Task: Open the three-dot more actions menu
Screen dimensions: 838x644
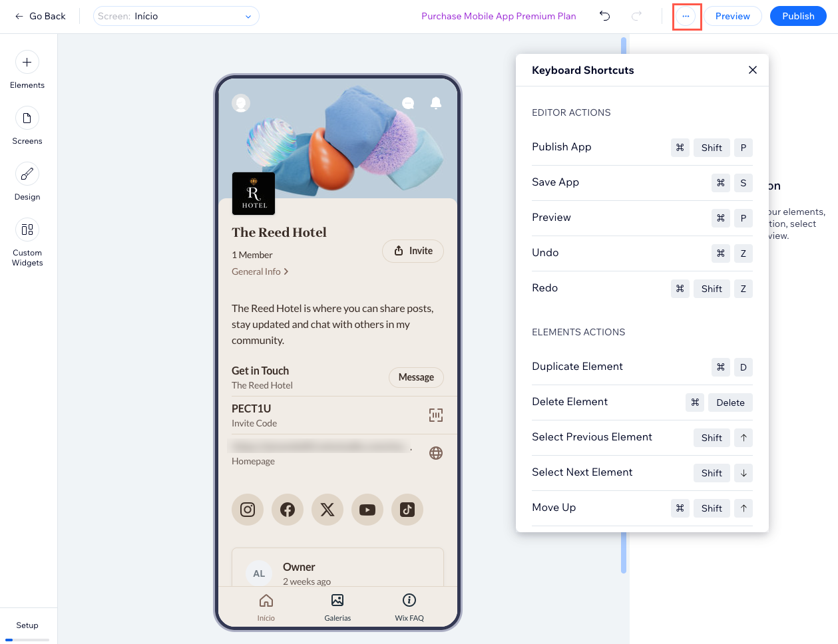Action: pos(686,16)
